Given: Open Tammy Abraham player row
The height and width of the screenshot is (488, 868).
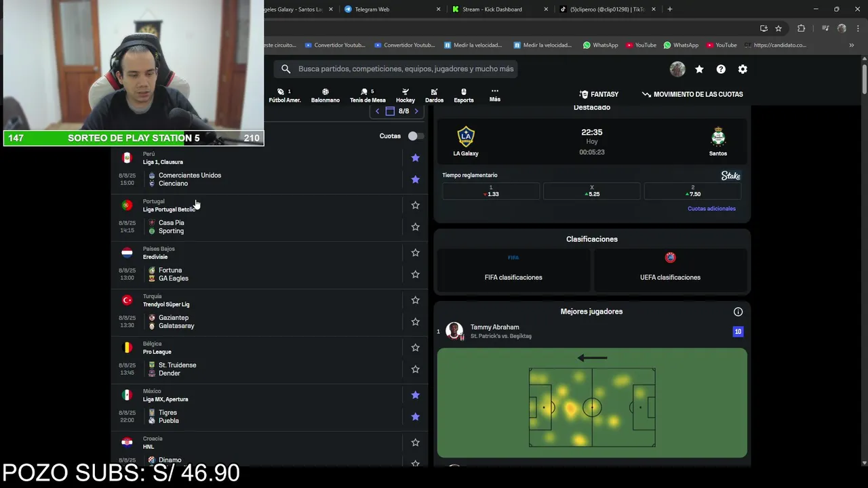Looking at the screenshot, I should pyautogui.click(x=591, y=331).
